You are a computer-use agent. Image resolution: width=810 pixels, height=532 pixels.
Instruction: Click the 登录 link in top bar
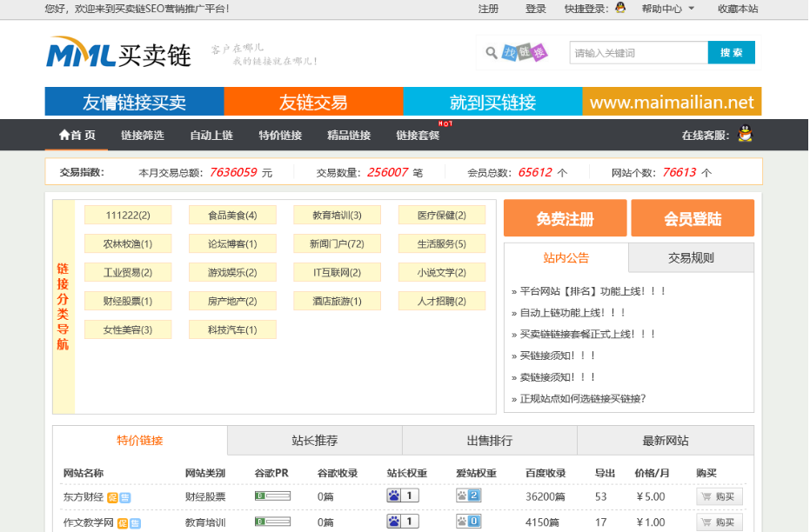[536, 9]
